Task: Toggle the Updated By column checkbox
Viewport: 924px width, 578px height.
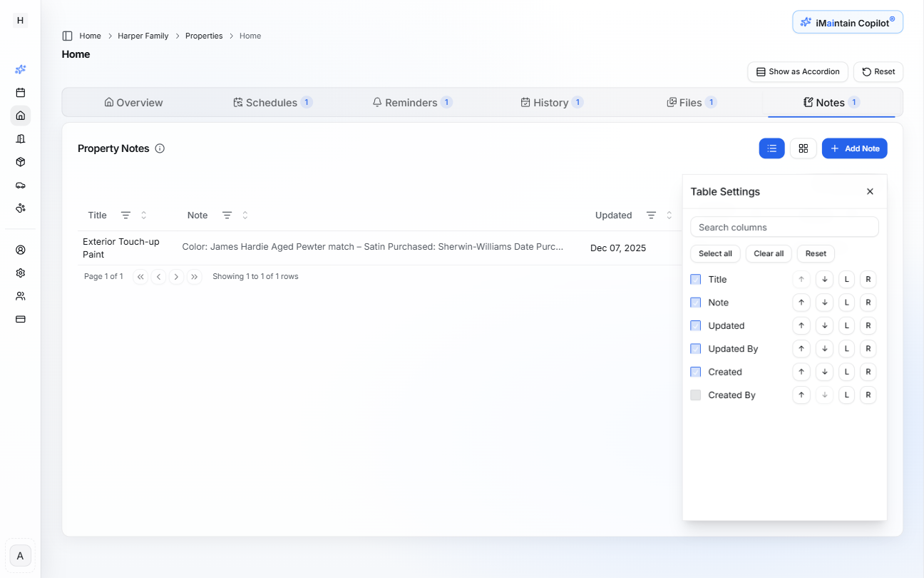Action: coord(696,349)
